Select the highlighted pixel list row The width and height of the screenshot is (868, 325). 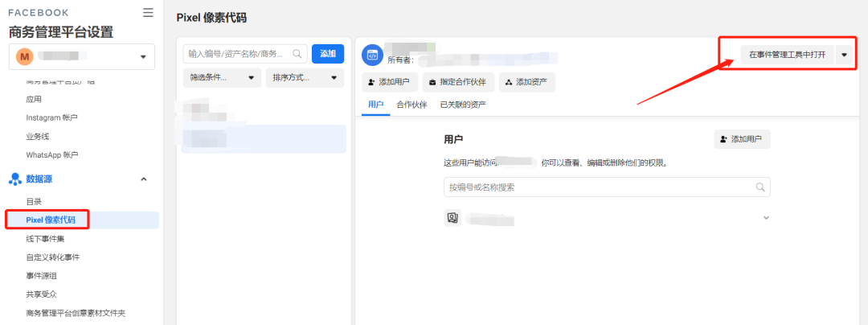(264, 139)
